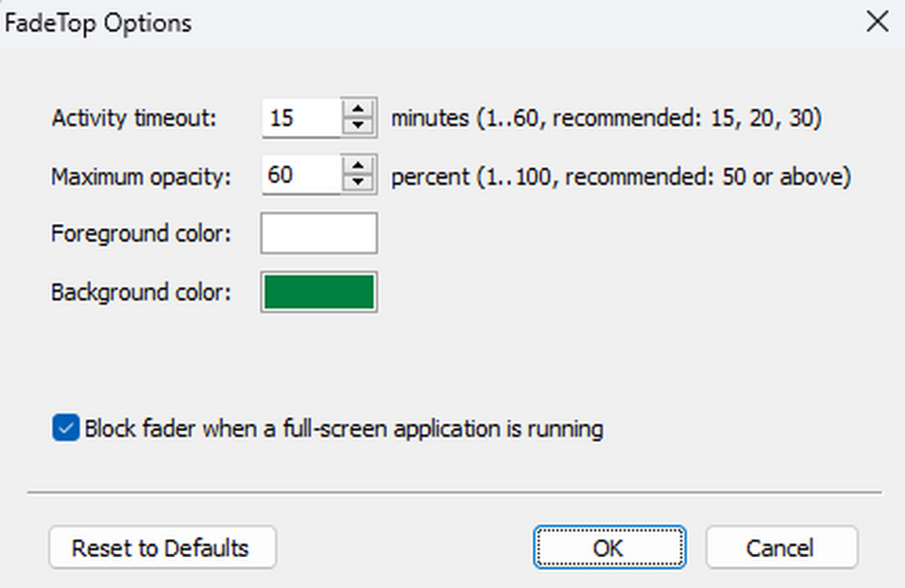Cancel the FadeTop Options dialog

click(781, 547)
